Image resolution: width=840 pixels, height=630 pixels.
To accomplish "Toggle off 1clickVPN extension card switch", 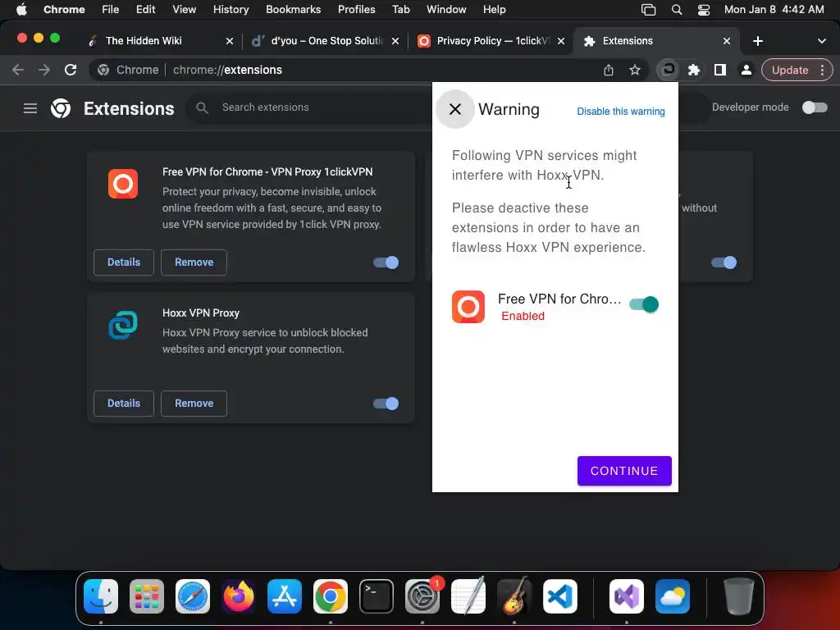I will tap(386, 262).
